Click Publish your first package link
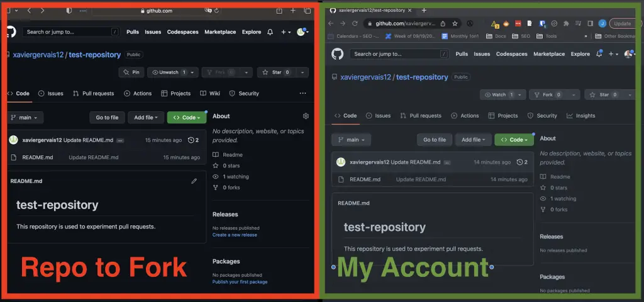 (240, 282)
